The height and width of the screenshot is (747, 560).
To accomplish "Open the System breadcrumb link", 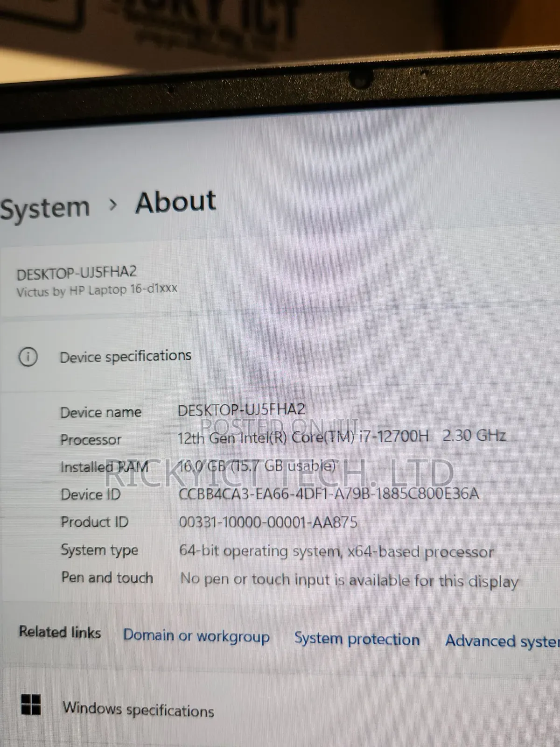I will (x=45, y=208).
